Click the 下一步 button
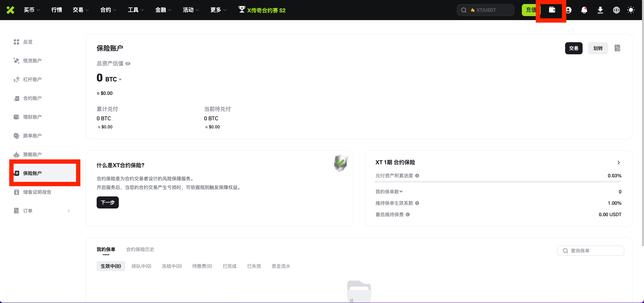The width and height of the screenshot is (644, 303). 108,202
